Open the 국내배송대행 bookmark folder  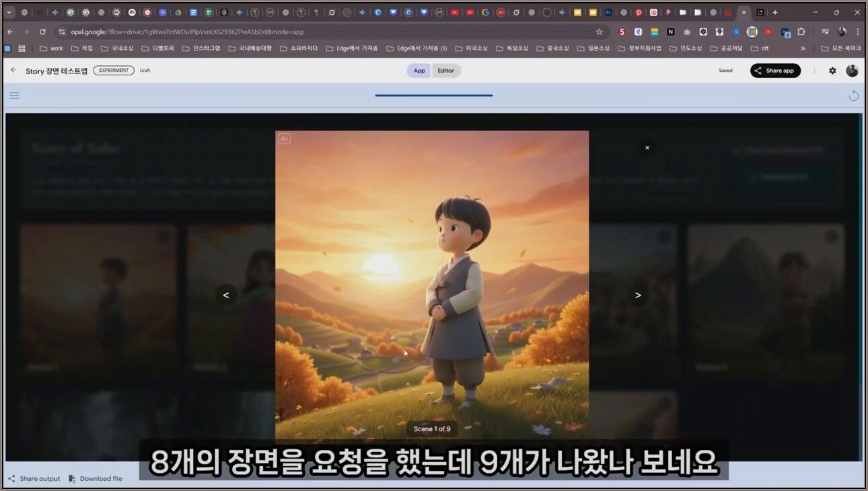point(250,48)
